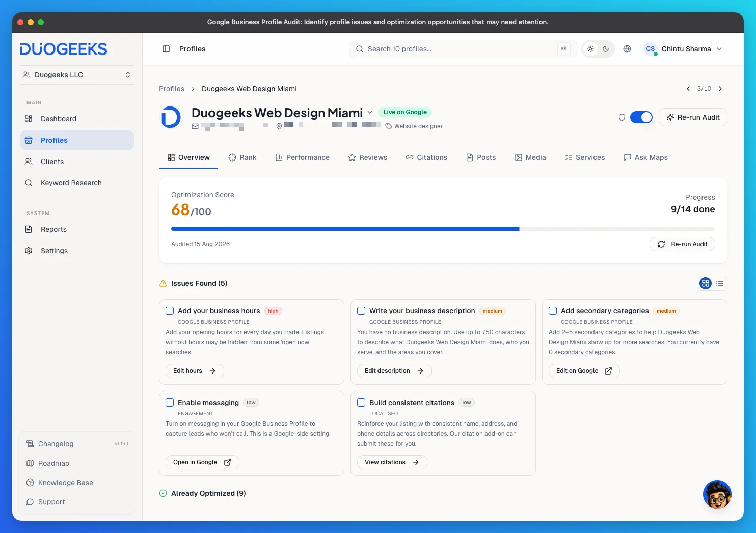
Task: Click the Edit description button
Action: pyautogui.click(x=394, y=371)
